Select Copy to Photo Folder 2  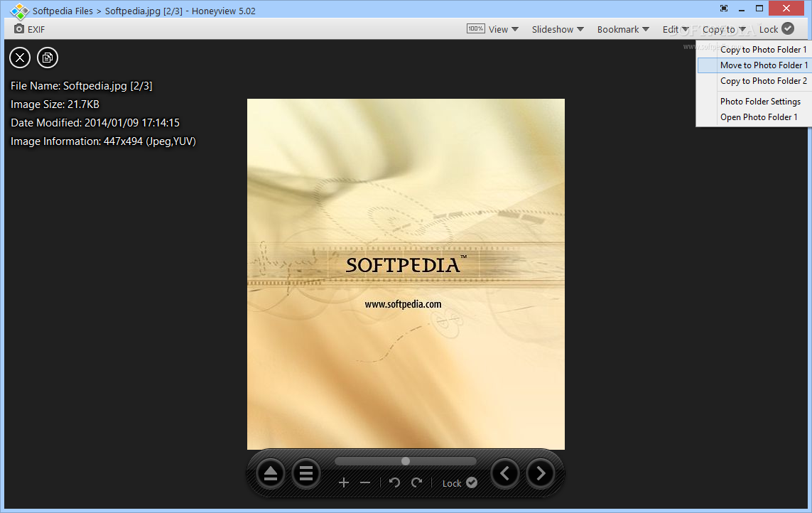754,81
